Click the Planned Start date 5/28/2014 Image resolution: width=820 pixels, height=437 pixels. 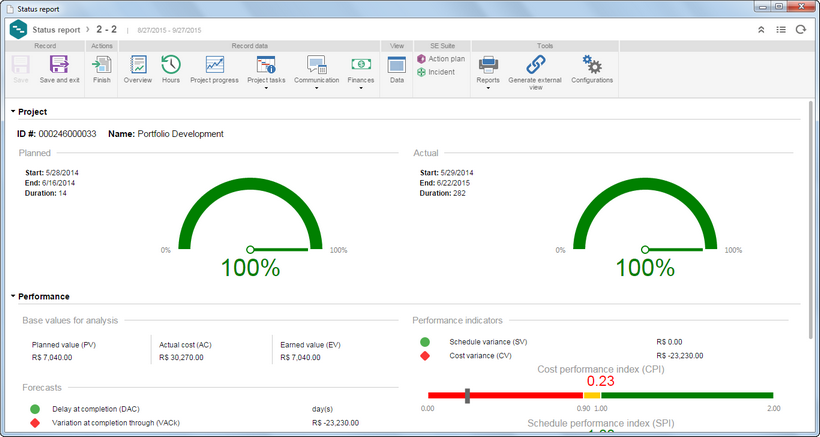coord(62,172)
